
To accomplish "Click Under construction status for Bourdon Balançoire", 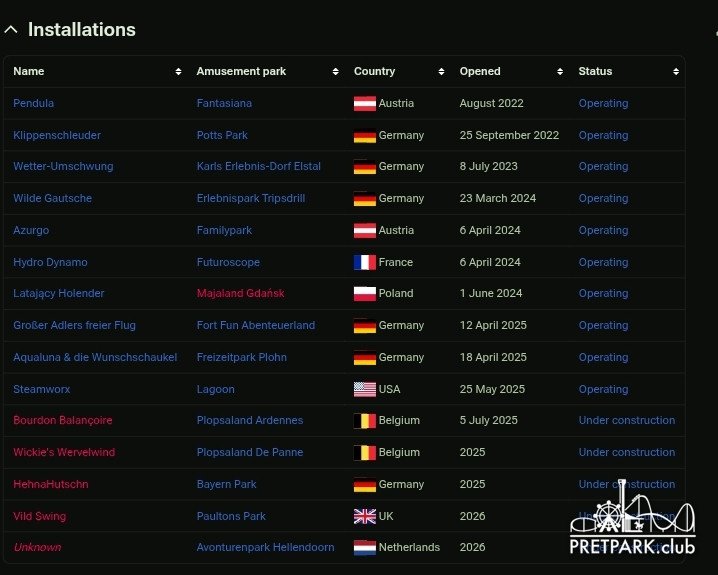I will [x=626, y=421].
